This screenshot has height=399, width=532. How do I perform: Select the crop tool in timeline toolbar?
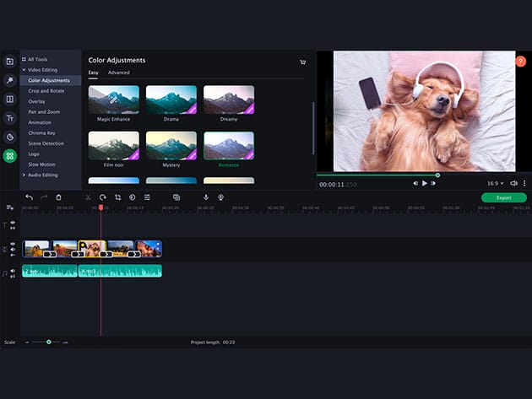coord(117,197)
